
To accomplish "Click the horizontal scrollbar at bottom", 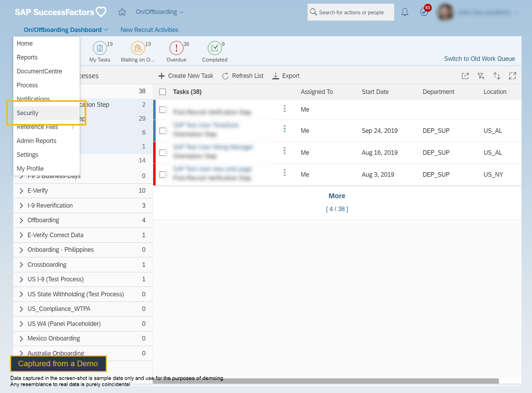I will point(326,381).
